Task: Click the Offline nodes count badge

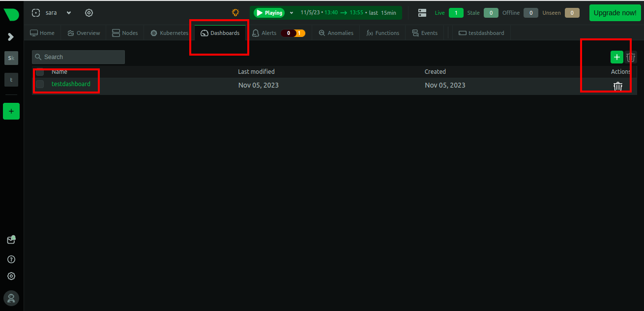Action: (530, 13)
